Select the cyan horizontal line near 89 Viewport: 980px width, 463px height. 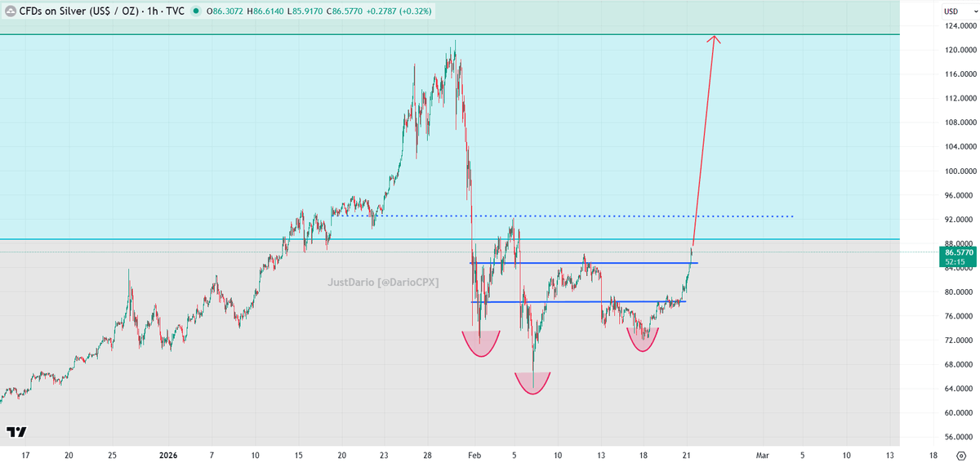tap(449, 239)
